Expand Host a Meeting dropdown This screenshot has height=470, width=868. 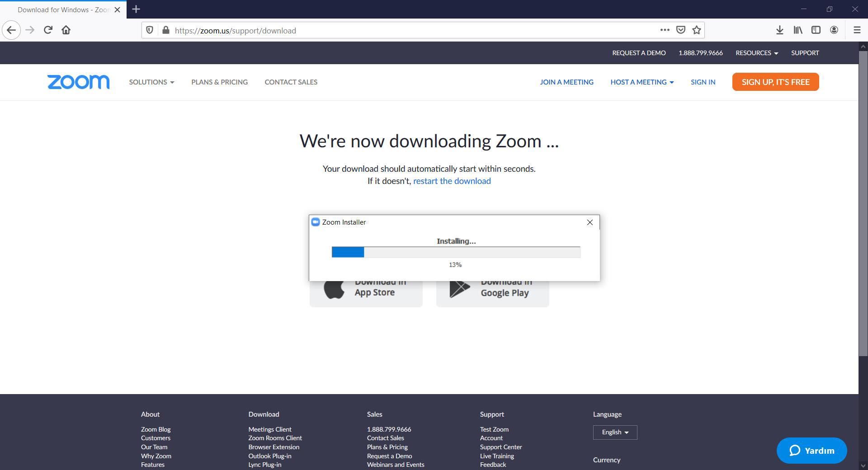pos(642,82)
